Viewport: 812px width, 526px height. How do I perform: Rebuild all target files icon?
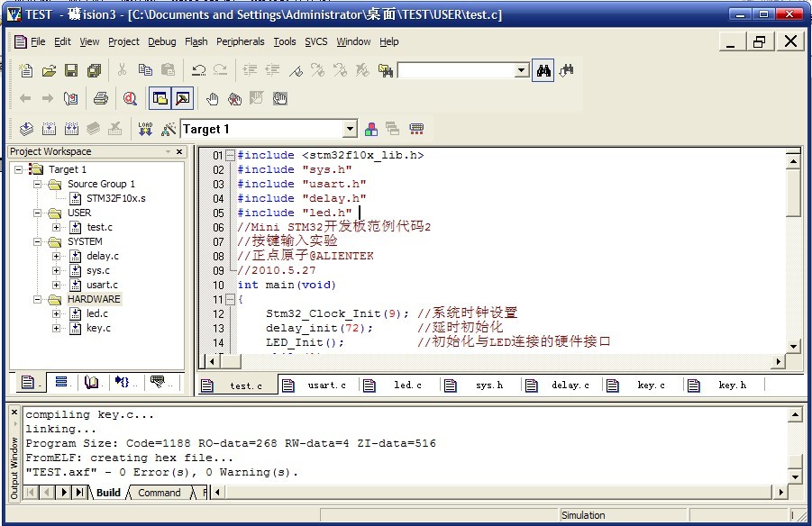(71, 129)
